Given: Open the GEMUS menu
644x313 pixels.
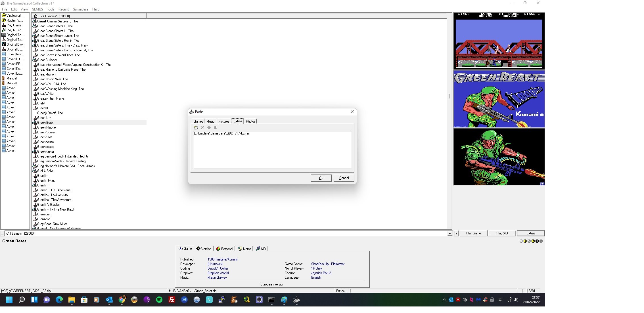Looking at the screenshot, I should (37, 9).
